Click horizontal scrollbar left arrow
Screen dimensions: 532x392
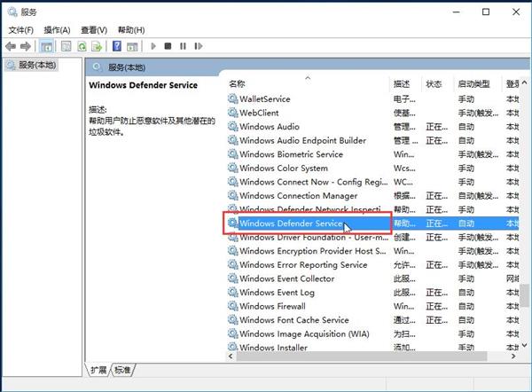(231, 357)
